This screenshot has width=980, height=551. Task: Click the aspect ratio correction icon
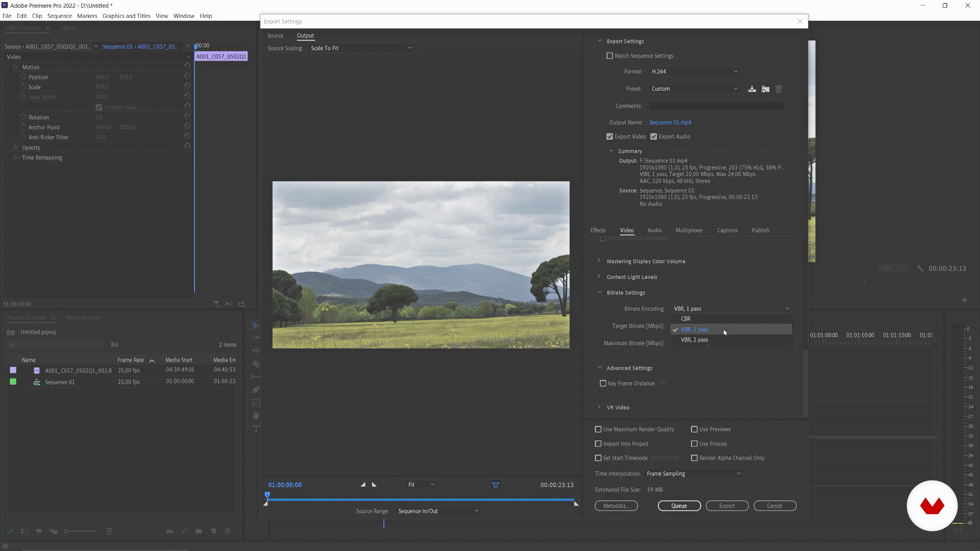point(495,485)
